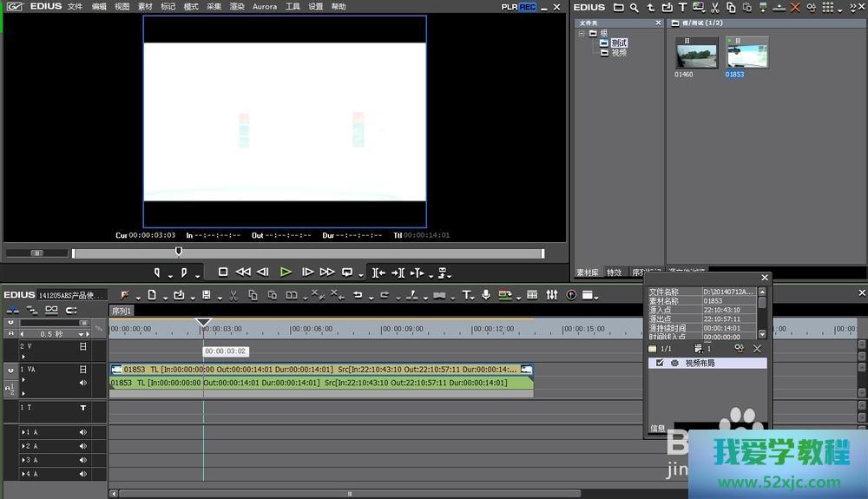Collapse the 根 root folder tree
The image size is (868, 499).
tap(583, 33)
